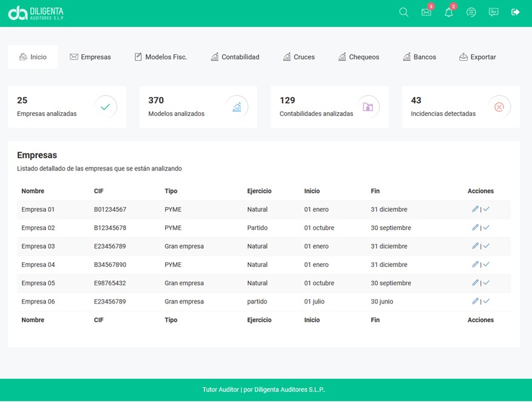Click the Contabilidades analizadas stat card

pos(329,107)
